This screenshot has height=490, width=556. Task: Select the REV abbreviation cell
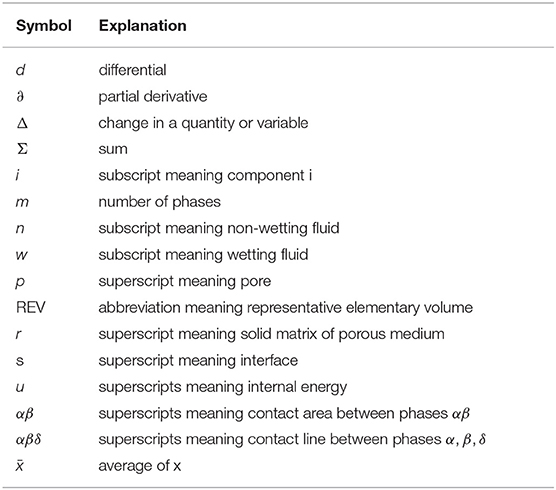coord(31,307)
